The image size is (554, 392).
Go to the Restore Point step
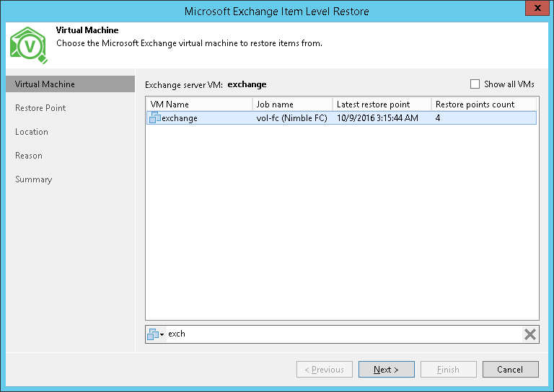coord(40,108)
